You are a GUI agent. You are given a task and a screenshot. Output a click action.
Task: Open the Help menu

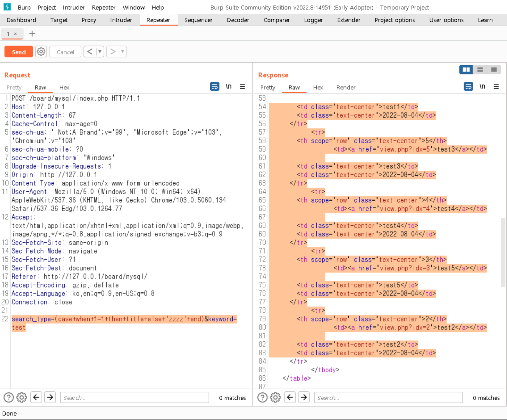coord(158,7)
